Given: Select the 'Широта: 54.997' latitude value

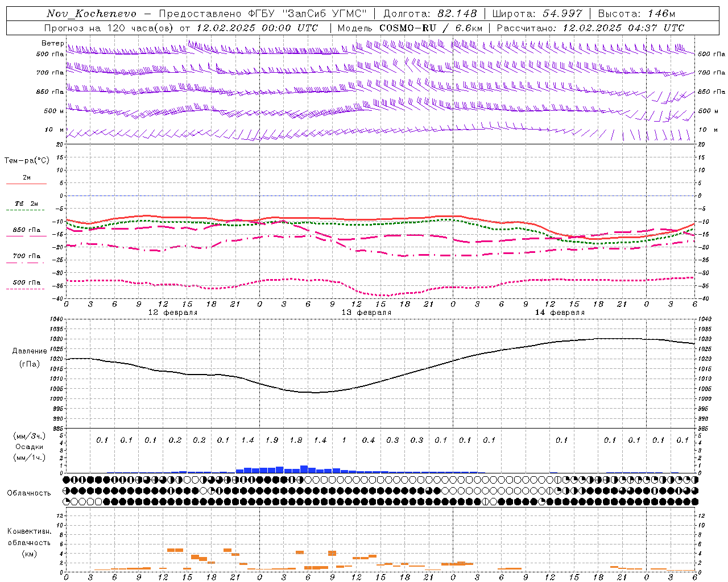Looking at the screenshot, I should [x=537, y=14].
